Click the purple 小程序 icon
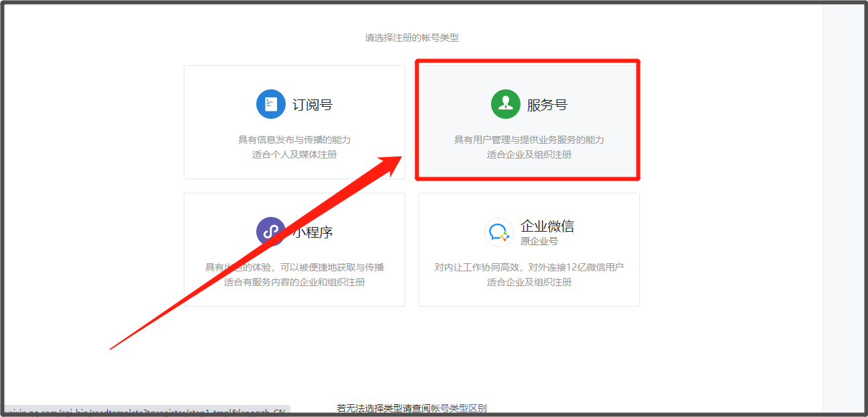This screenshot has width=868, height=417. pyautogui.click(x=271, y=232)
